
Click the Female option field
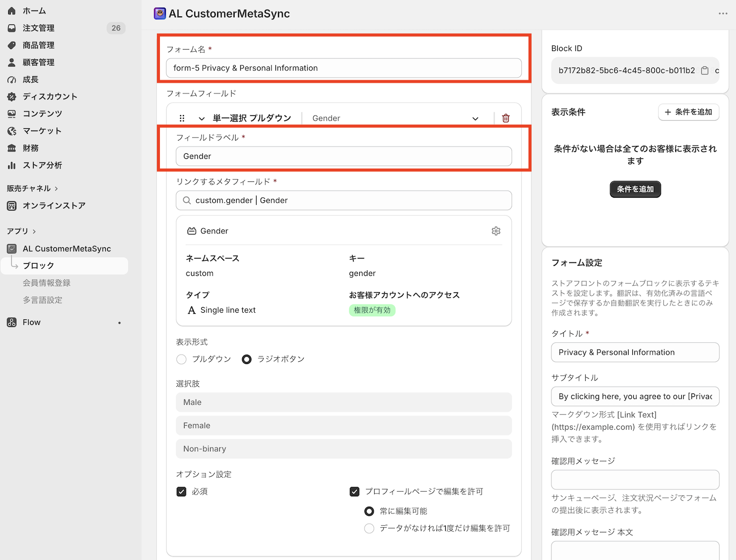click(344, 426)
